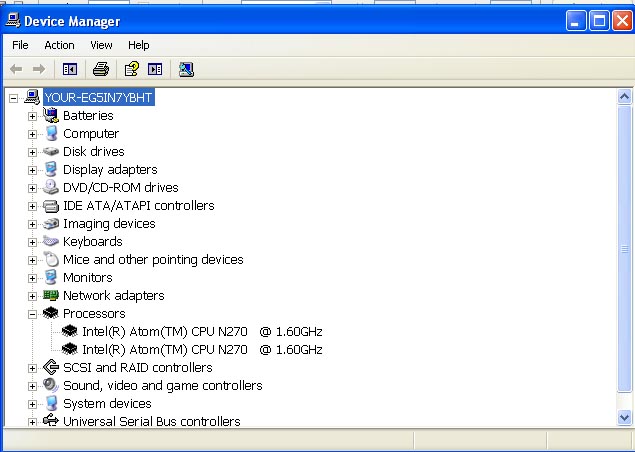Select first Intel(R) Atom(TM) CPU N270 entry

tap(202, 331)
